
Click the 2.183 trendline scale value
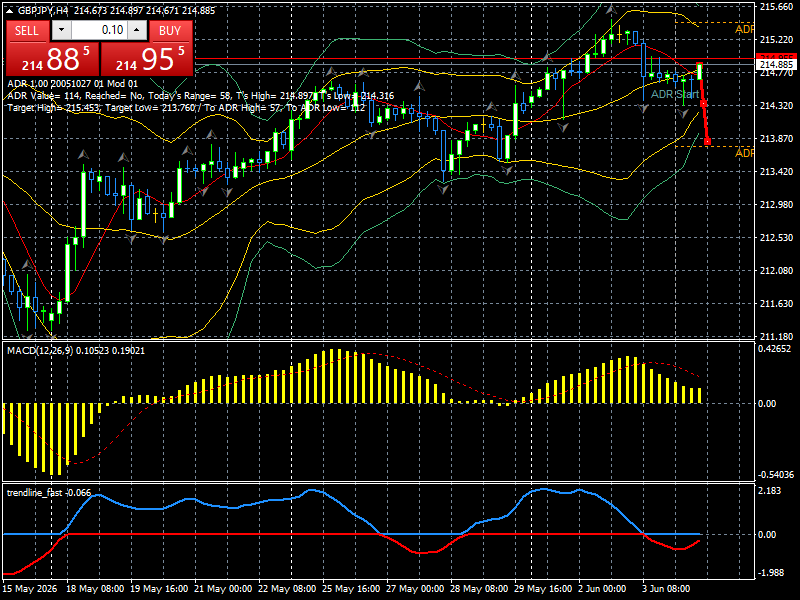770,491
